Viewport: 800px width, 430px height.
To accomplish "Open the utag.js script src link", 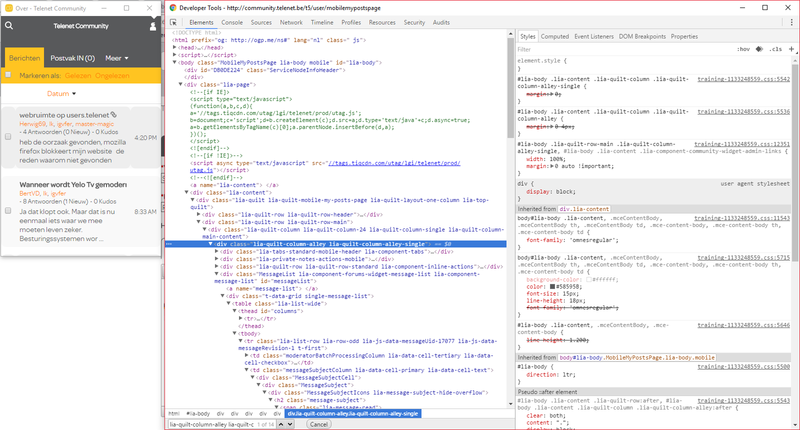I will pos(393,163).
